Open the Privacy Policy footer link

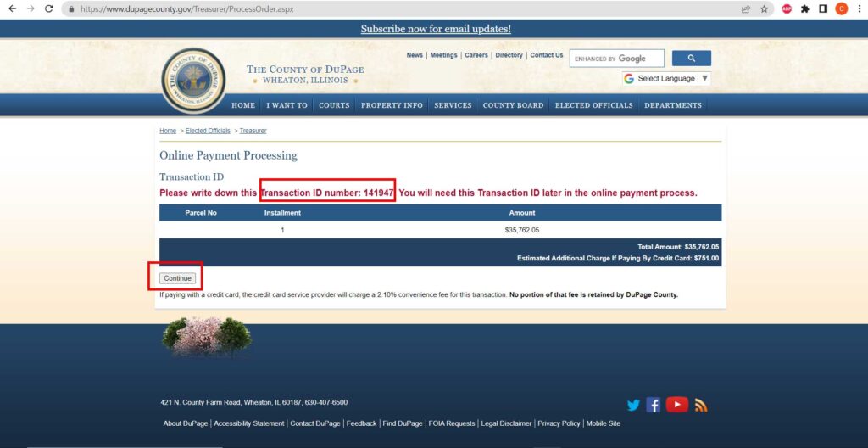(559, 423)
